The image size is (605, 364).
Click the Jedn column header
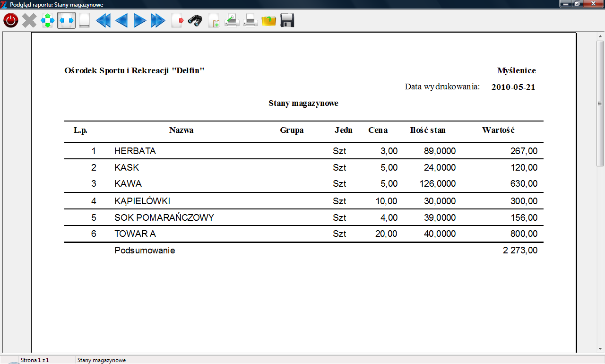[x=344, y=130]
